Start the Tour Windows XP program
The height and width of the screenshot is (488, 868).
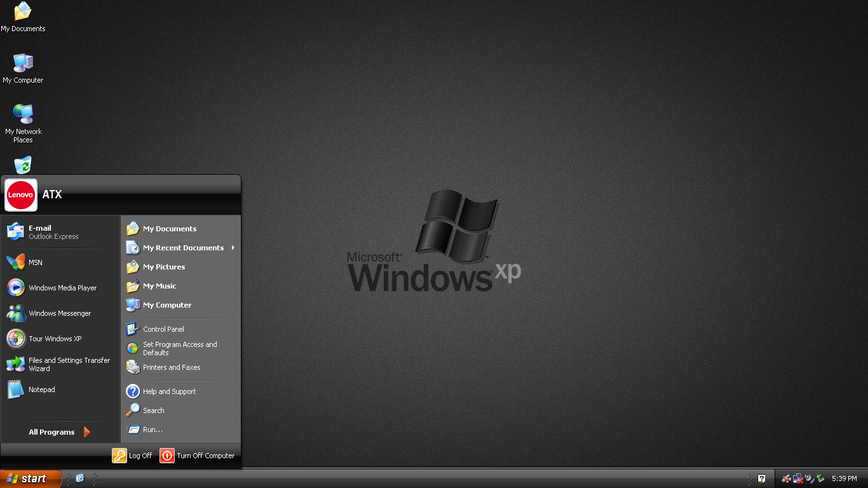(60, 339)
